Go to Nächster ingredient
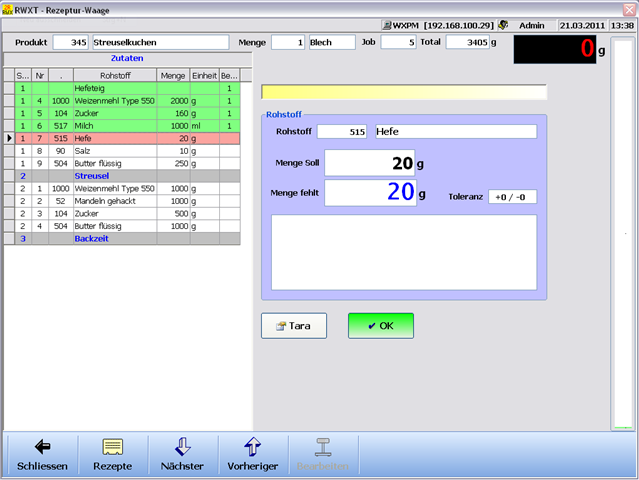Viewport: 639px width, 480px height. click(182, 455)
